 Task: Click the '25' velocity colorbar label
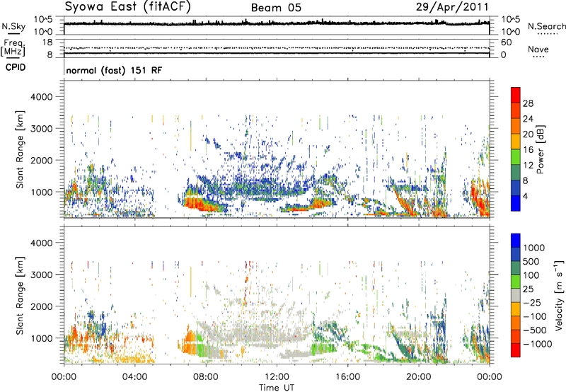tap(528, 289)
